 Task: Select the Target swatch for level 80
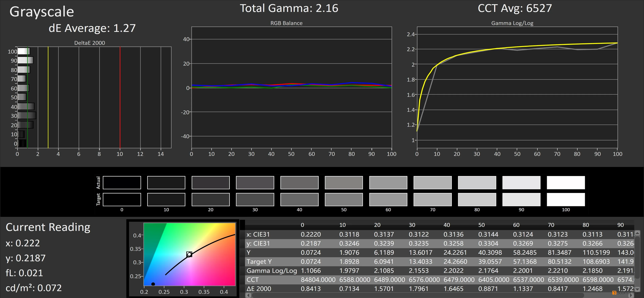(477, 199)
